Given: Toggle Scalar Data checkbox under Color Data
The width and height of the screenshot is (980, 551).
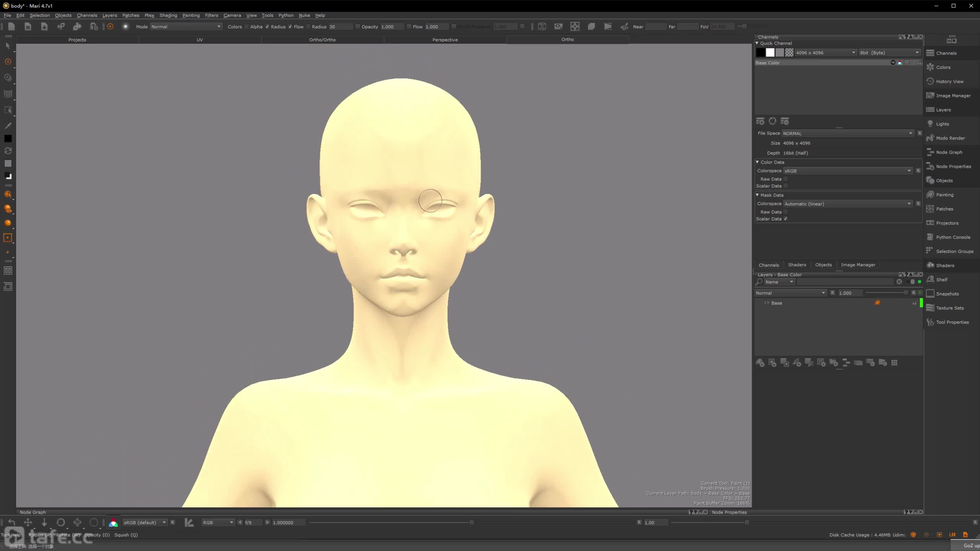Looking at the screenshot, I should (786, 186).
